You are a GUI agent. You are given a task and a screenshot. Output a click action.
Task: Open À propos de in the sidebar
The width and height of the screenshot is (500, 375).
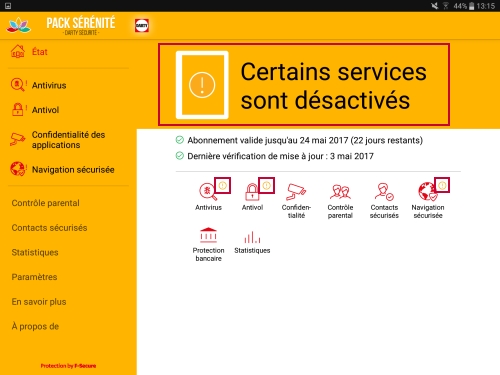click(x=35, y=326)
